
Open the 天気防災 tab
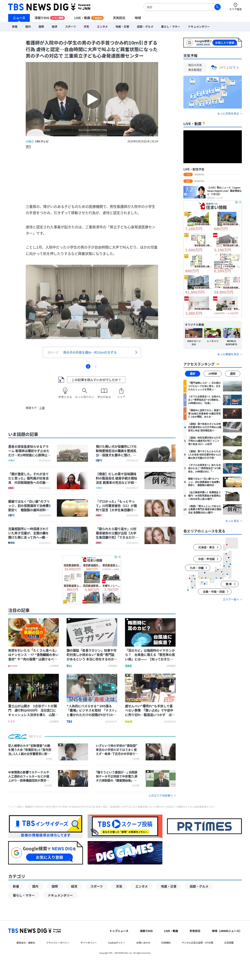119,18
